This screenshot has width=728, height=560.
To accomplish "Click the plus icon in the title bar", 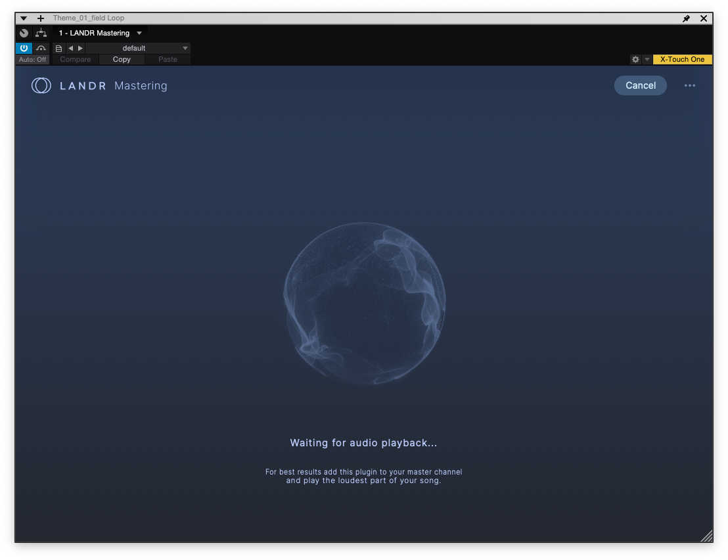I will 41,18.
